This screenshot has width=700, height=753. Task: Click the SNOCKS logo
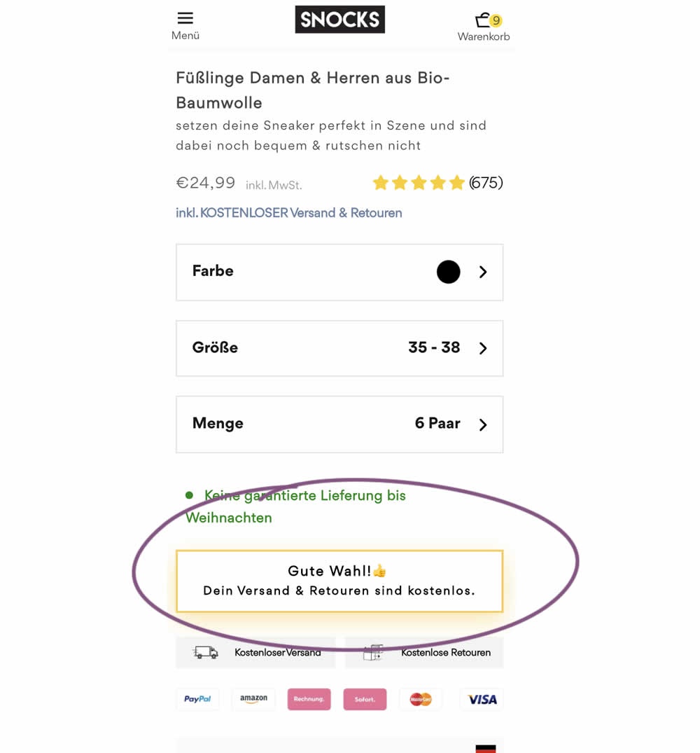(339, 20)
